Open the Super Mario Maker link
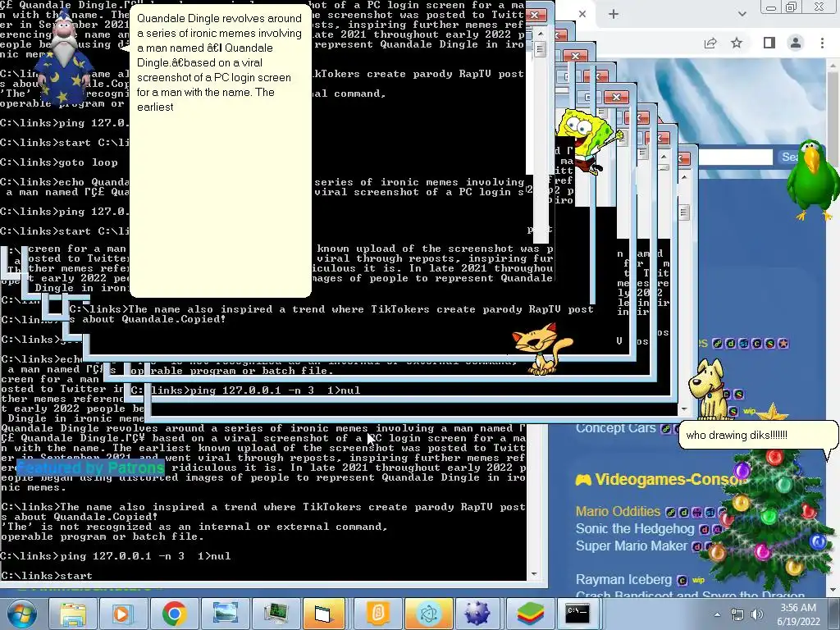This screenshot has height=630, width=840. pos(631,546)
